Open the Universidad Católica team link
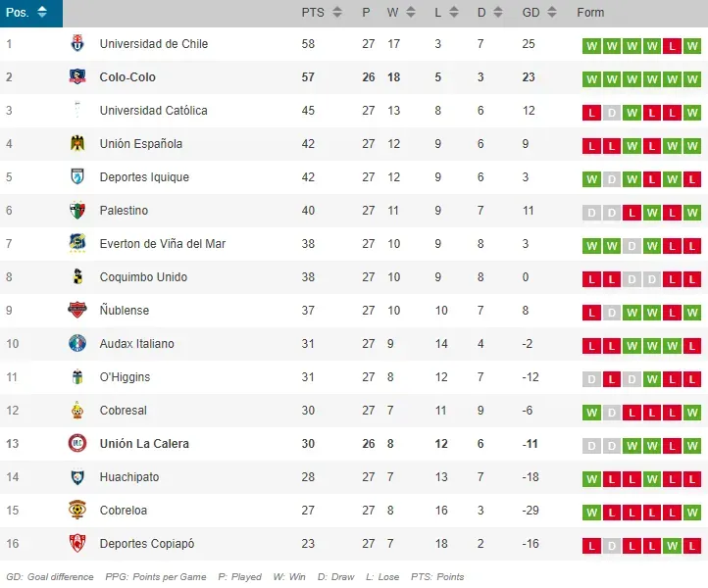This screenshot has height=588, width=708. coord(153,111)
